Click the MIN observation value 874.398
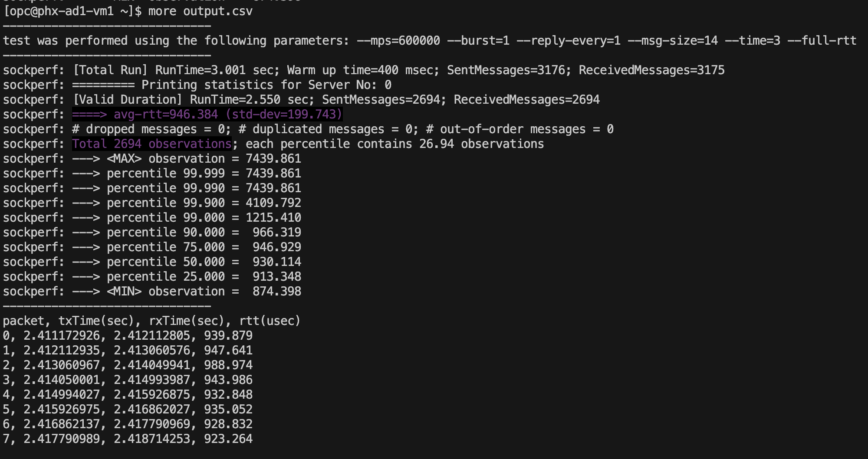Image resolution: width=868 pixels, height=459 pixels. (276, 292)
